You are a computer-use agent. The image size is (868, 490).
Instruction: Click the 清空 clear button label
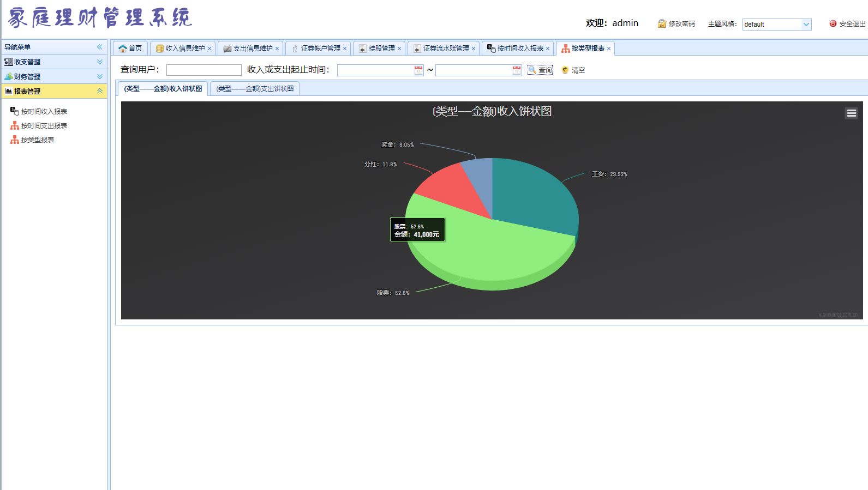click(x=578, y=70)
